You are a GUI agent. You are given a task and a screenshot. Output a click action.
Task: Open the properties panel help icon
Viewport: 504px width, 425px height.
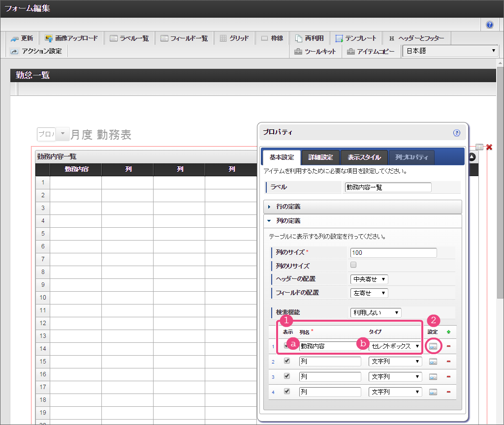[456, 133]
